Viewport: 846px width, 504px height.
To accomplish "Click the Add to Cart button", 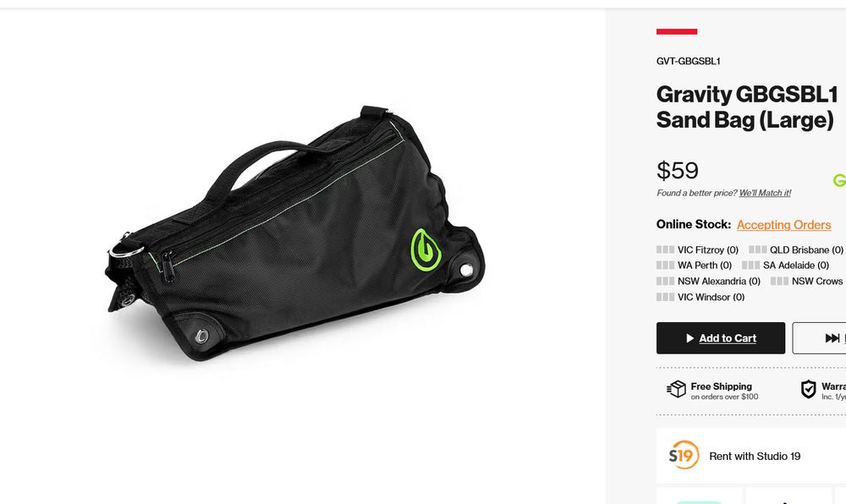I will 720,338.
